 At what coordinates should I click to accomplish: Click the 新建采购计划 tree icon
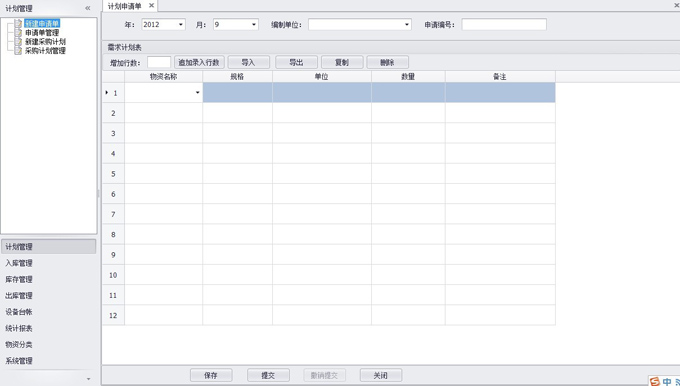18,42
